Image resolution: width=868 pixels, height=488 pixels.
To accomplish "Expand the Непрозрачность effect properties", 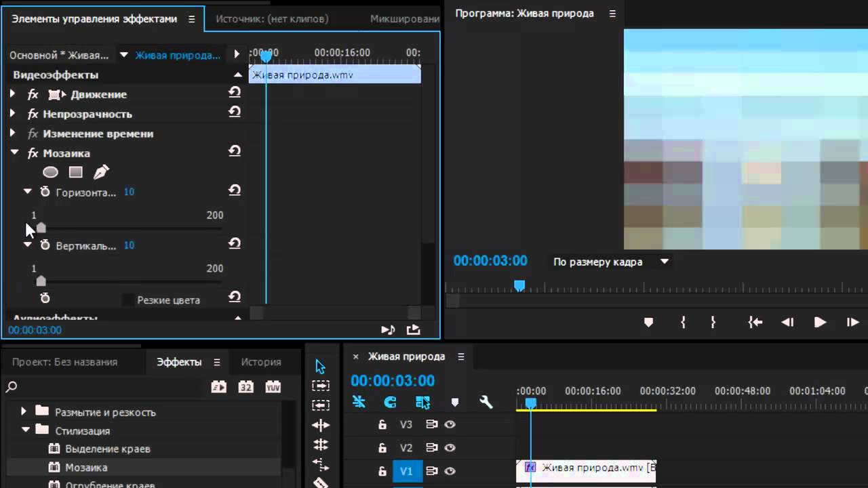I will pos(12,114).
